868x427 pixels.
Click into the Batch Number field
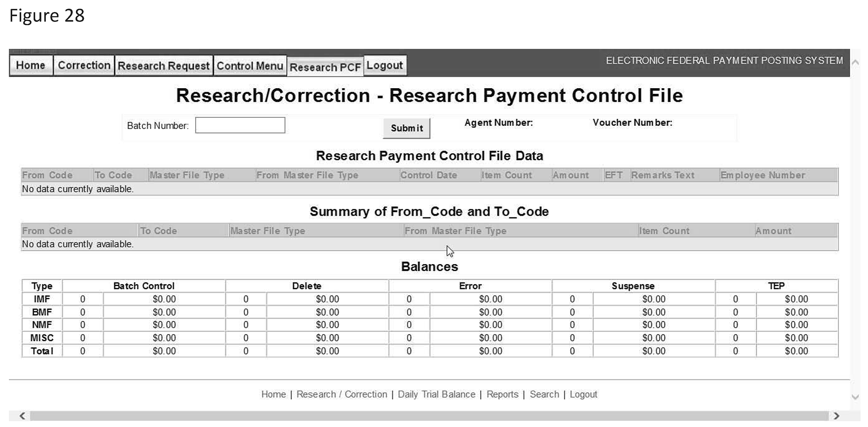pyautogui.click(x=240, y=125)
